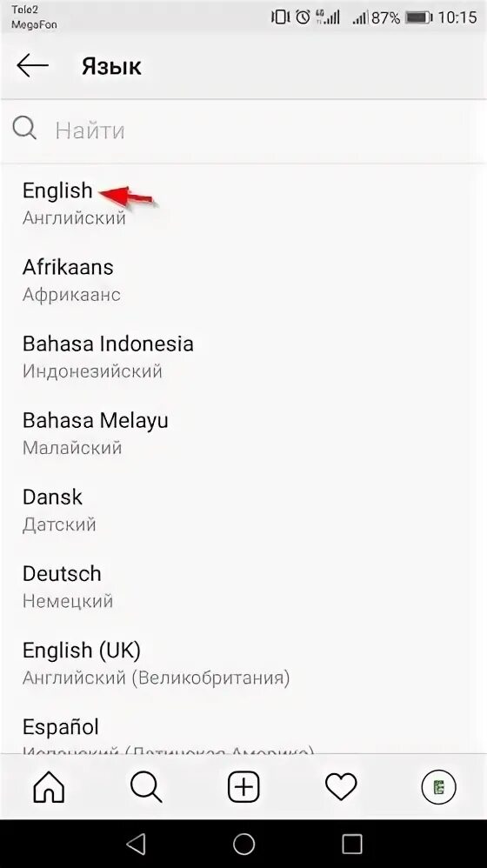Viewport: 487px width, 868px height.
Task: Choose Bahasa Melayu language
Action: click(243, 433)
